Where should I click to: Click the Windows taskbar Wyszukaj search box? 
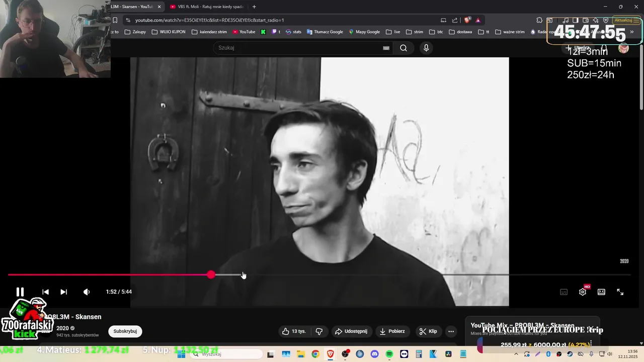pos(226,354)
